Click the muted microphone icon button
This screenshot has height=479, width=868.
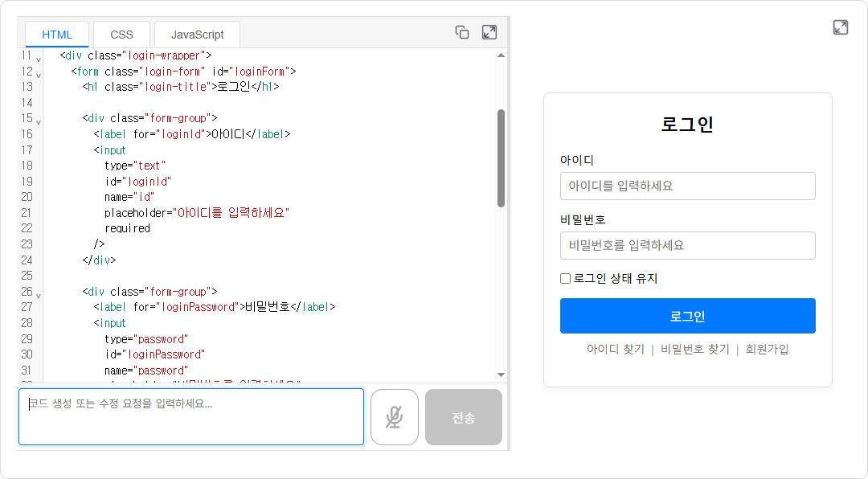point(394,417)
